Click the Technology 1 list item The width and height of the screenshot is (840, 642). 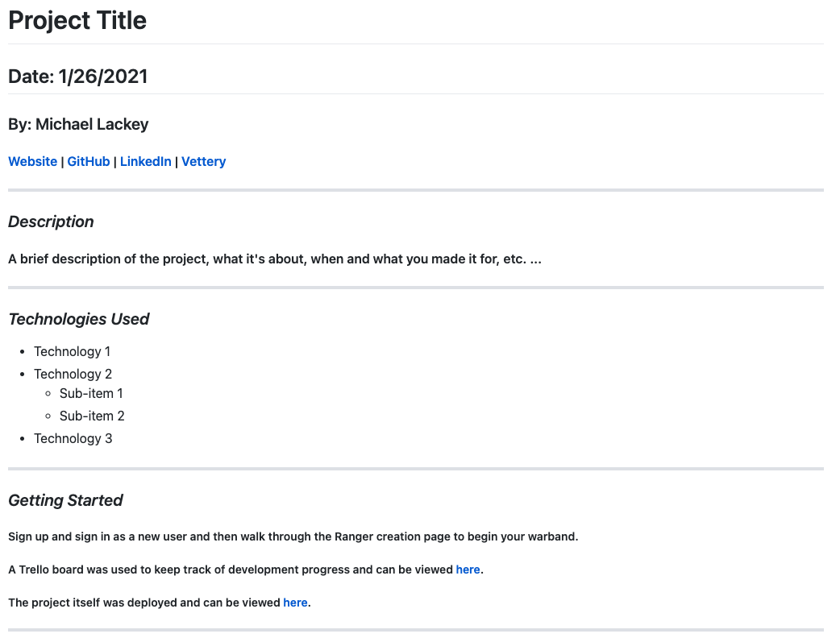(72, 351)
